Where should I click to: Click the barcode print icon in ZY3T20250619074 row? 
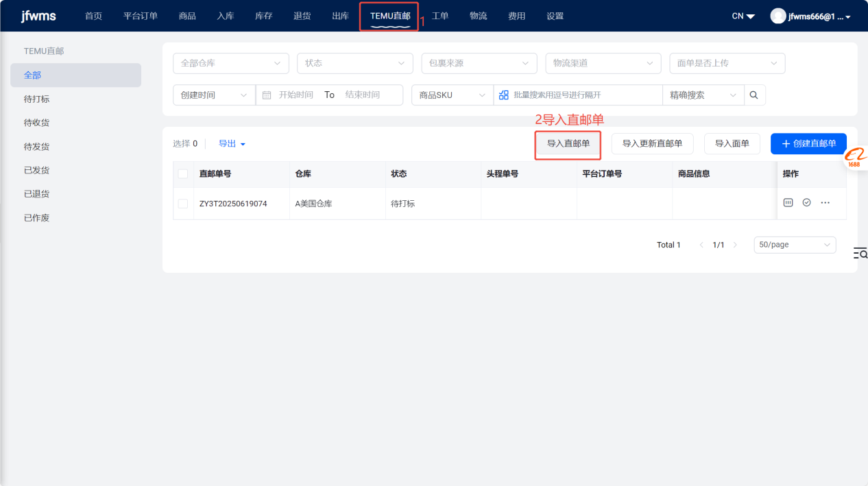tap(788, 203)
